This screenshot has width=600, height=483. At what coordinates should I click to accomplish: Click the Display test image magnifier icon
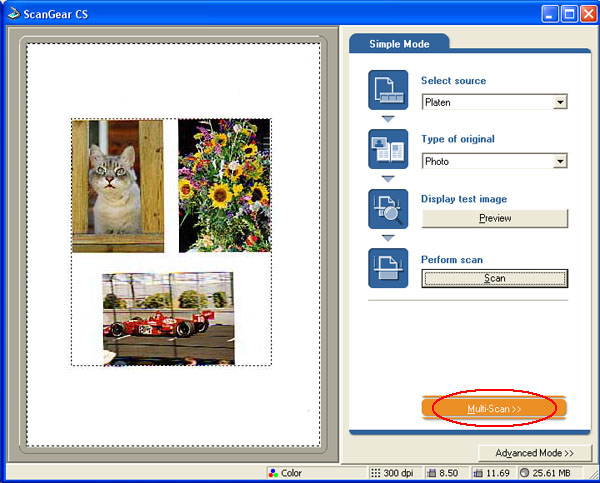point(388,209)
